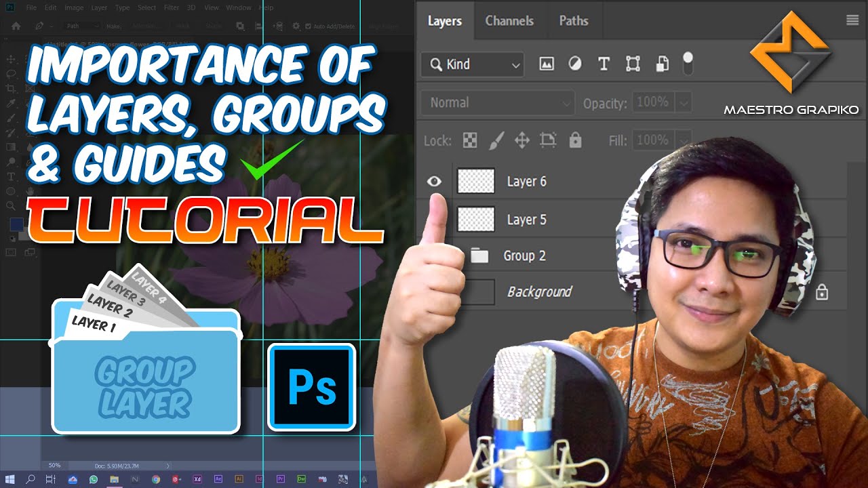The image size is (868, 488).
Task: Select the Lasso tool
Action: coord(11,74)
